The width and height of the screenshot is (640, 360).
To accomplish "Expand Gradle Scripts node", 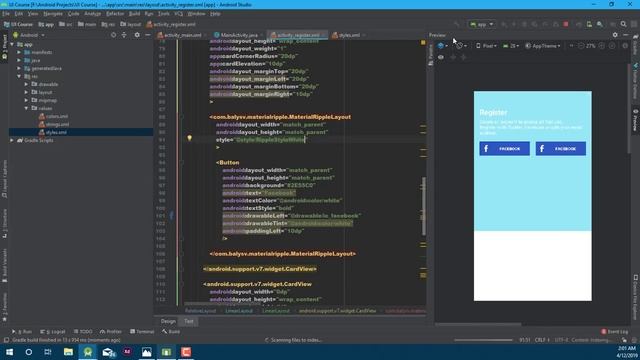I will (12, 140).
